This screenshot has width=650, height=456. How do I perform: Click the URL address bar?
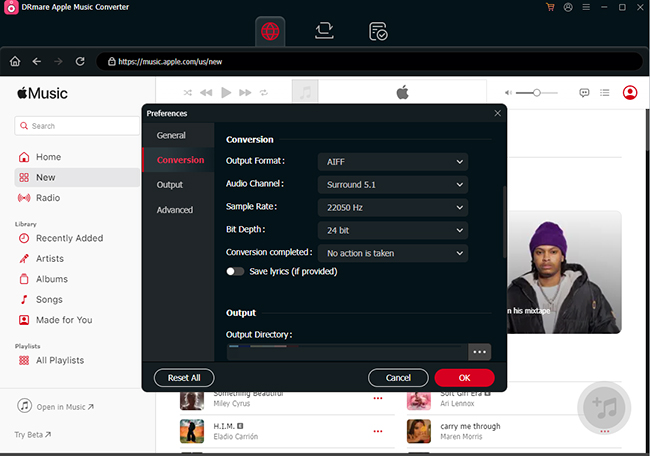(x=369, y=62)
